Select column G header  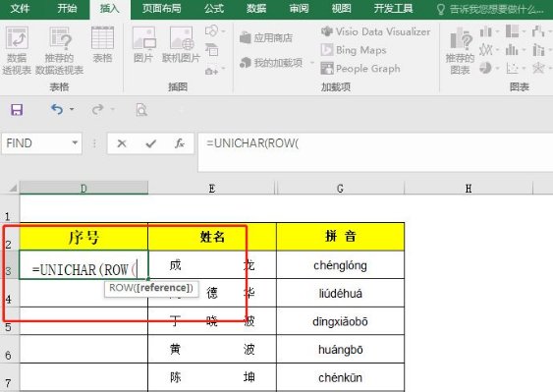point(340,188)
